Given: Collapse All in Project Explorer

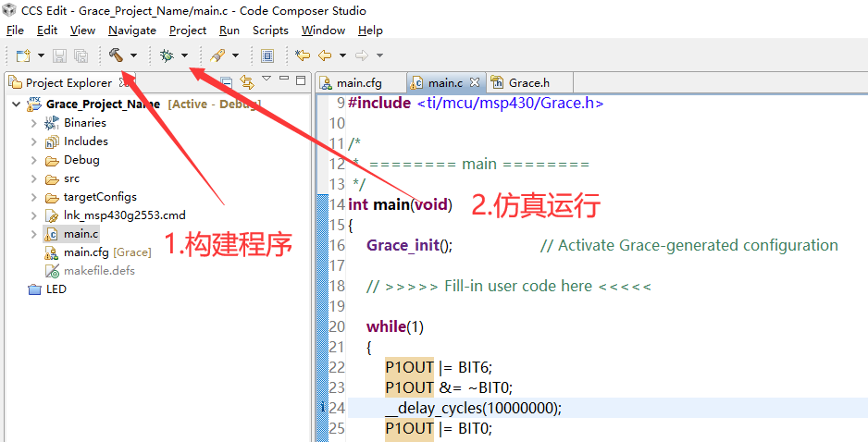Looking at the screenshot, I should click(226, 83).
